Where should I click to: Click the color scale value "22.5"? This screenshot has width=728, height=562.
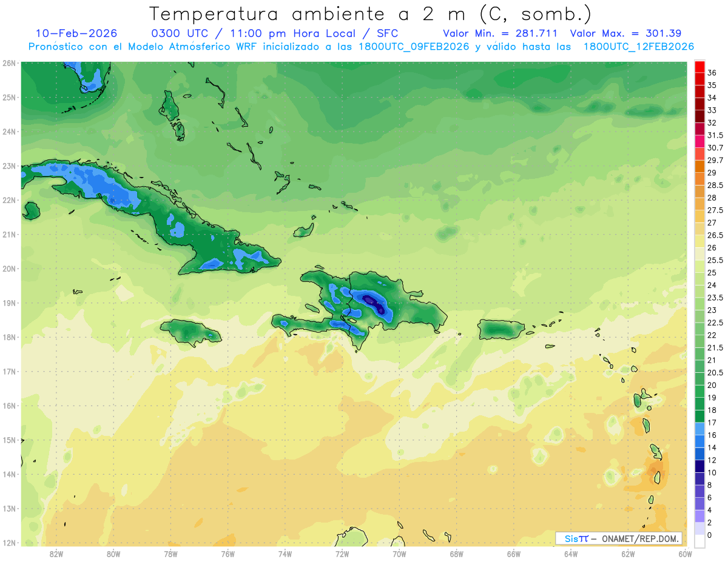pos(715,323)
